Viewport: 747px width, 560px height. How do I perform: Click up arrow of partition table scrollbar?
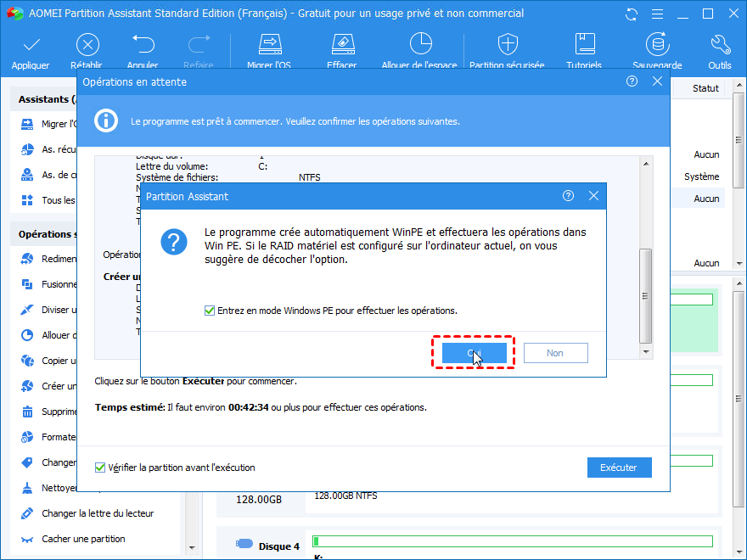coord(739,85)
